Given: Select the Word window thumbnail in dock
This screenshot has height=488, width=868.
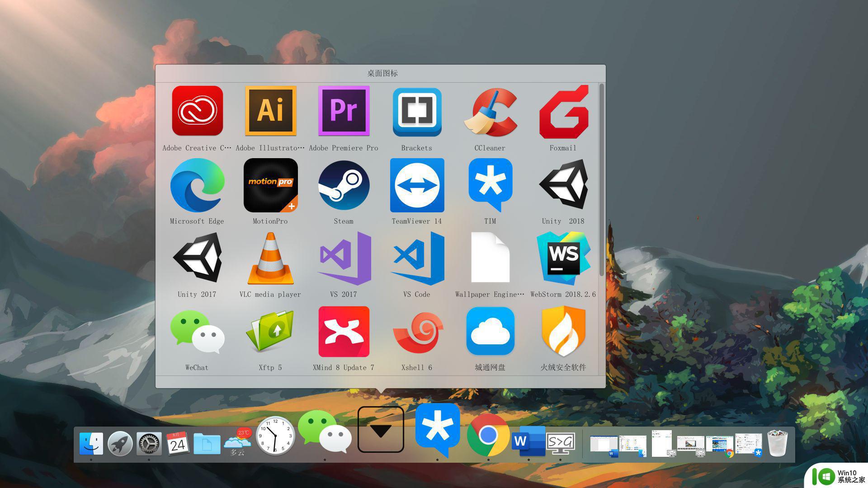Looking at the screenshot, I should pos(604,446).
